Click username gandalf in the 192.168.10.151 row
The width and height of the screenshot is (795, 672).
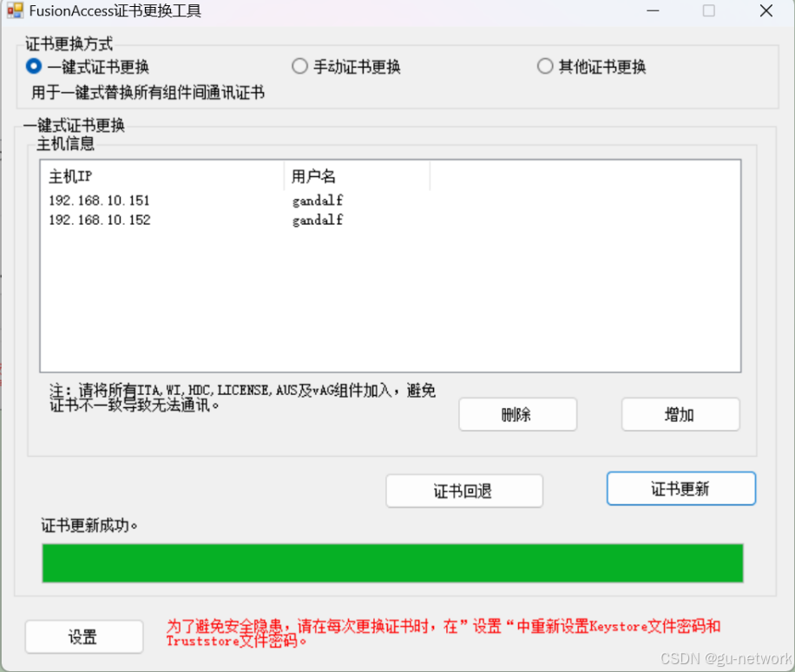[318, 201]
